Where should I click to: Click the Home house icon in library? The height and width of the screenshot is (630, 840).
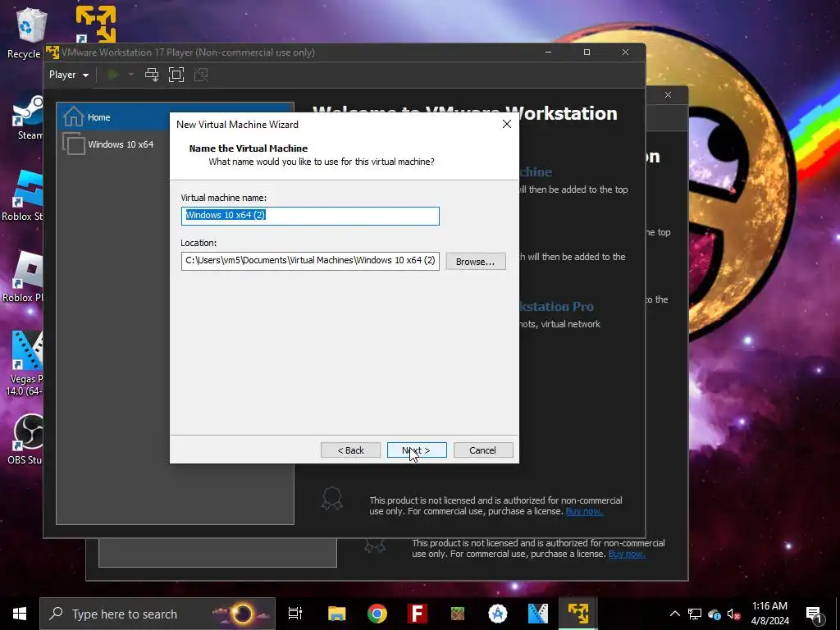coord(73,116)
